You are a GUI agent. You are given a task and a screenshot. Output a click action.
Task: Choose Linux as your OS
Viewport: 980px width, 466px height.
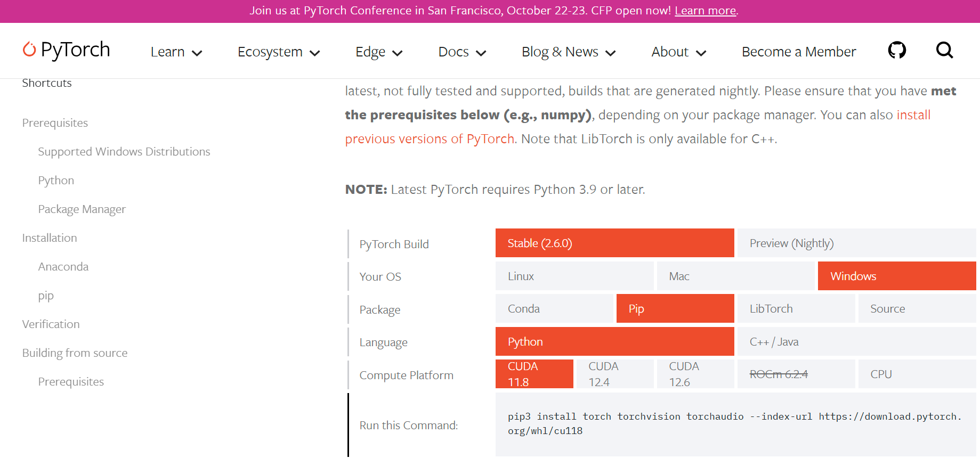click(x=574, y=276)
